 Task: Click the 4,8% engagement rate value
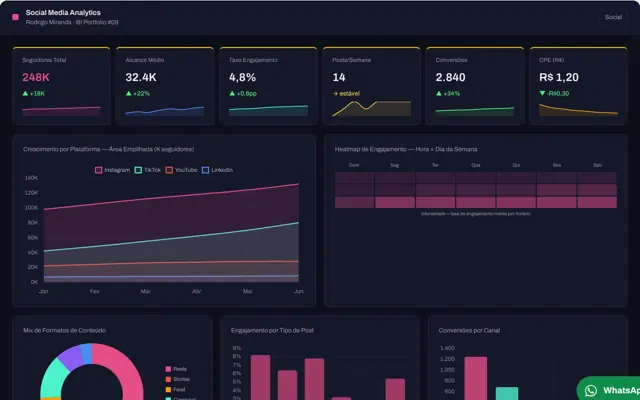point(242,77)
